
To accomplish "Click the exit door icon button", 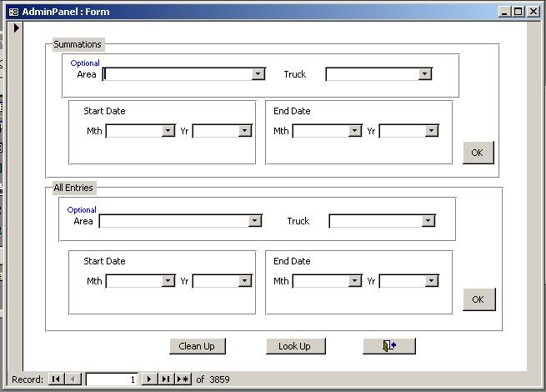I will click(x=389, y=346).
